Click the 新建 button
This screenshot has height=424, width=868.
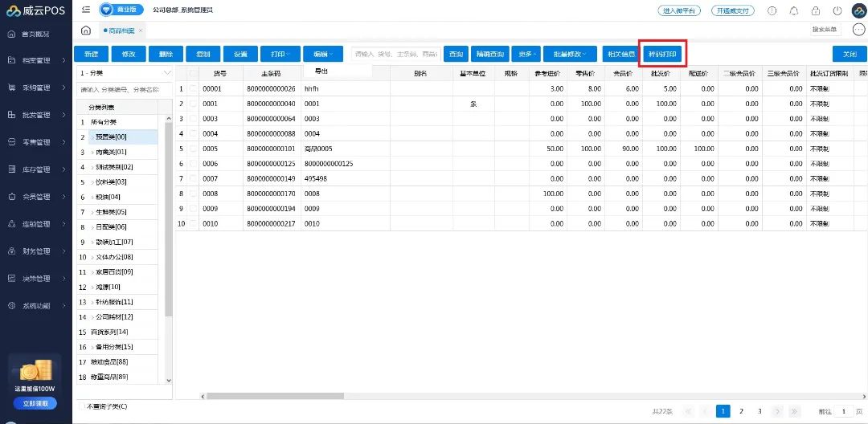coord(91,54)
